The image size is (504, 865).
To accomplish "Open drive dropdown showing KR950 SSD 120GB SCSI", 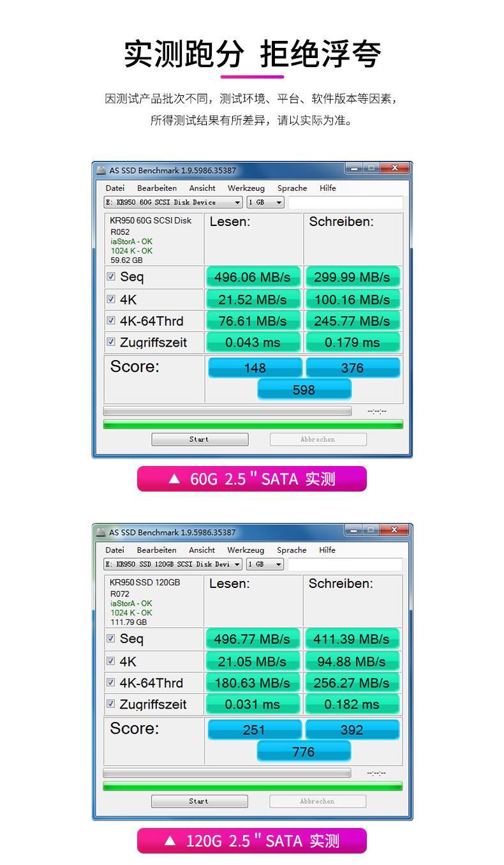I will pyautogui.click(x=173, y=564).
